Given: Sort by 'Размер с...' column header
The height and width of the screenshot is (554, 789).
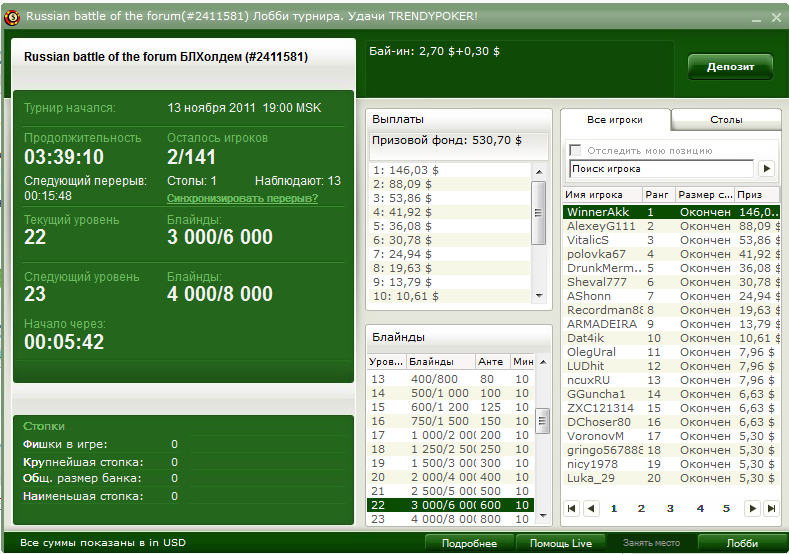Looking at the screenshot, I should [x=704, y=195].
